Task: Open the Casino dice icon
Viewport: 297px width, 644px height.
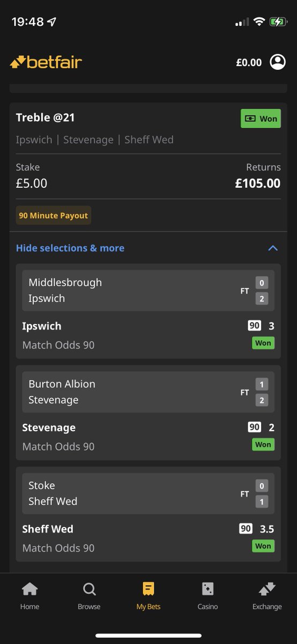Action: coord(208,589)
